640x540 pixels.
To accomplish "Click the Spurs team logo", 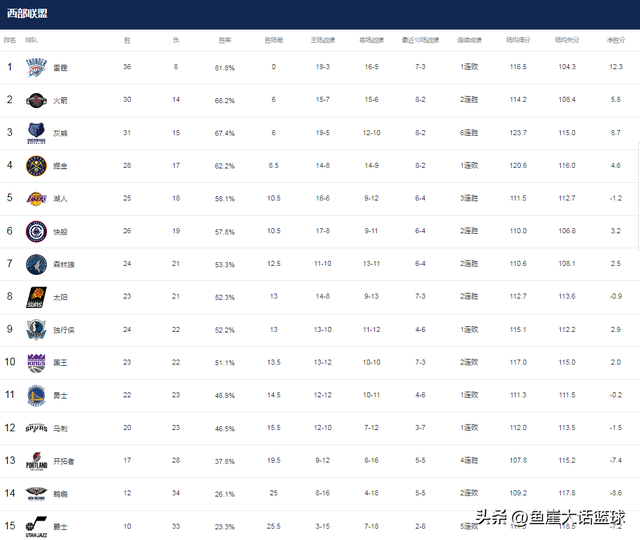I will pyautogui.click(x=36, y=429).
